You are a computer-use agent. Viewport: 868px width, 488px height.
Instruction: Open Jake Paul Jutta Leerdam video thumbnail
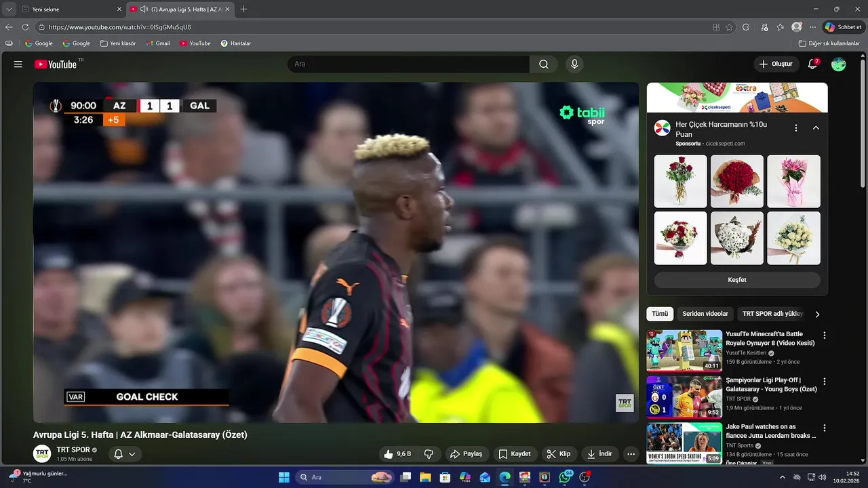(x=684, y=443)
